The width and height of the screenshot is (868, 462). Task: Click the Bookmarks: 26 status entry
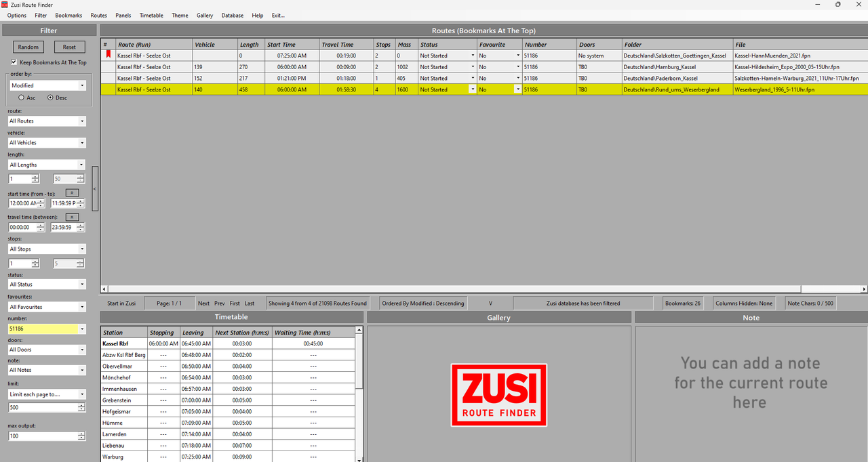684,303
